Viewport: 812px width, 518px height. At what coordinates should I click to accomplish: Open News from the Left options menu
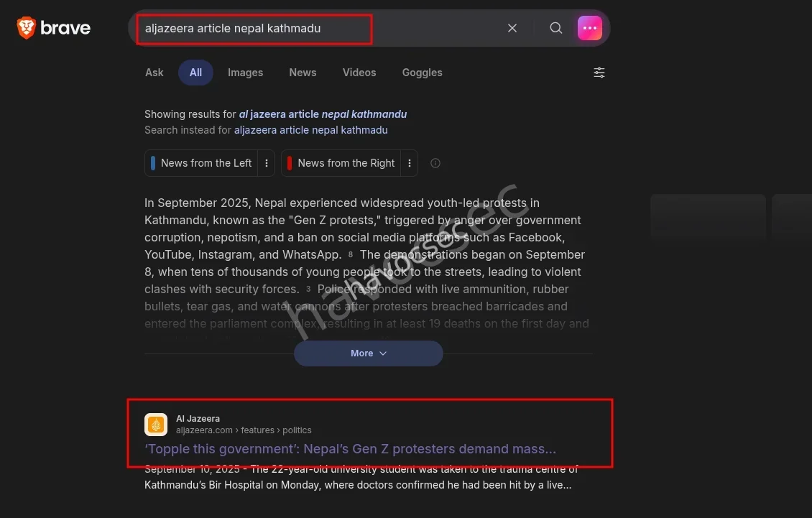point(267,163)
